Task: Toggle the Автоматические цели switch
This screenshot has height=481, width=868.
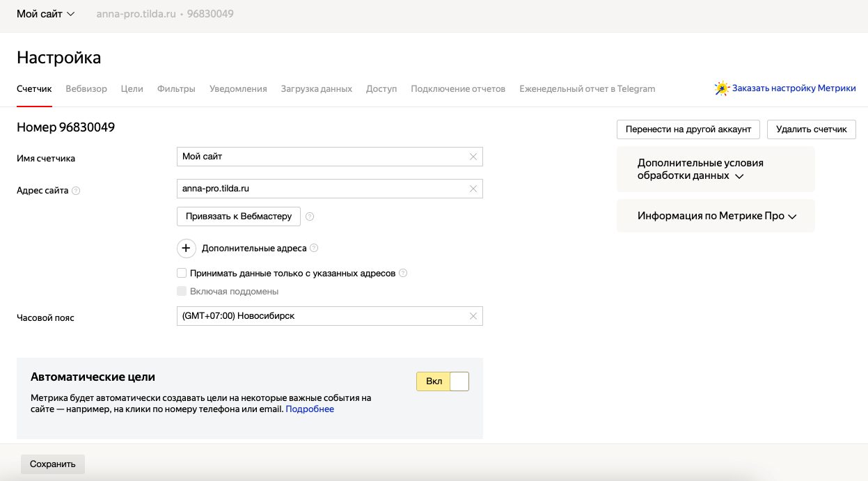Action: pyautogui.click(x=443, y=381)
